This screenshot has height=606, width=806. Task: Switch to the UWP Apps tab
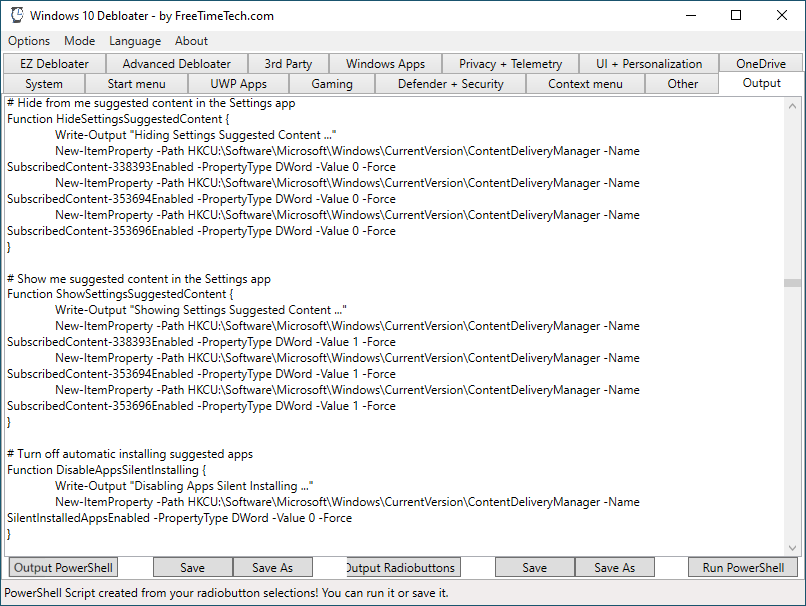[239, 84]
